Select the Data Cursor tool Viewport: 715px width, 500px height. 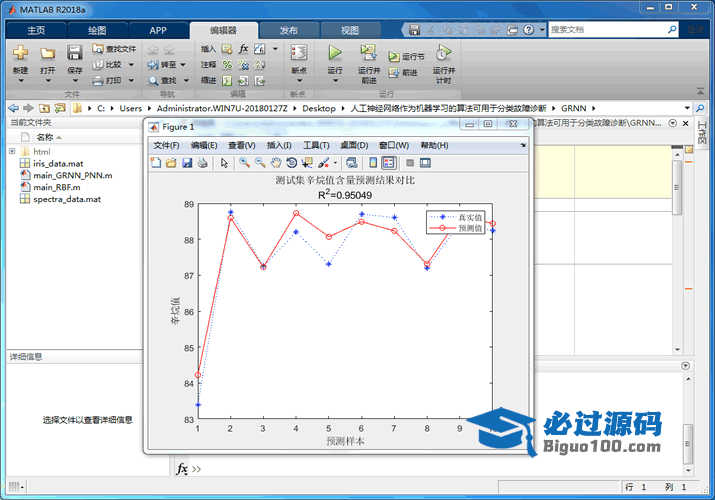(x=307, y=163)
